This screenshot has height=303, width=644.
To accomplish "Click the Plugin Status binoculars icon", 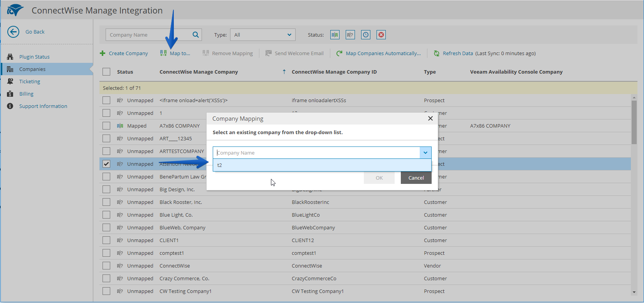I will click(x=10, y=57).
